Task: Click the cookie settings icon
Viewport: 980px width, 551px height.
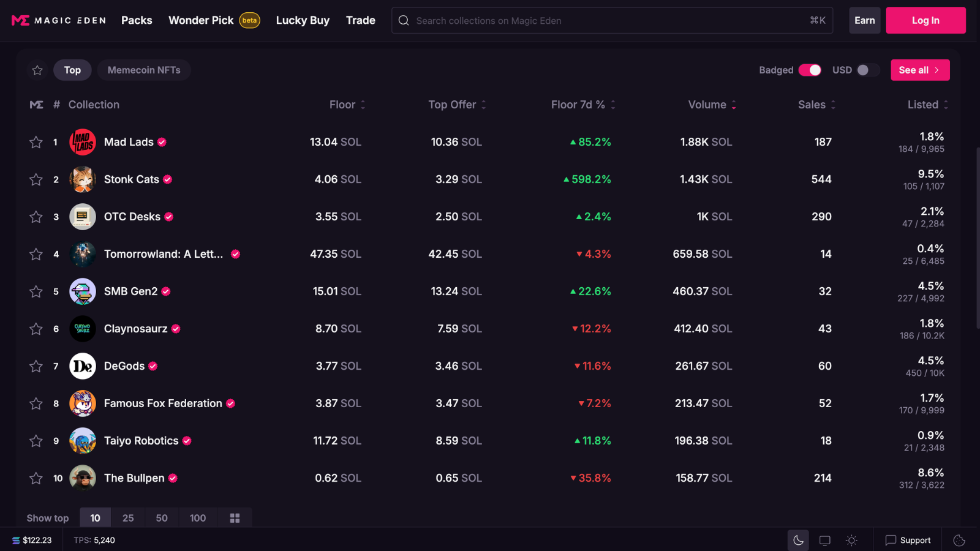Action: [x=959, y=540]
